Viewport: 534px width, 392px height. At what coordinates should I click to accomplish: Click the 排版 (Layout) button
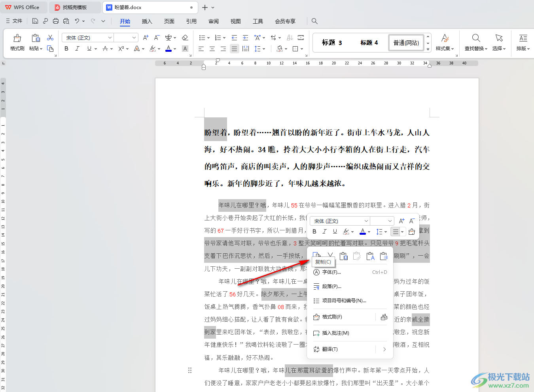click(523, 42)
